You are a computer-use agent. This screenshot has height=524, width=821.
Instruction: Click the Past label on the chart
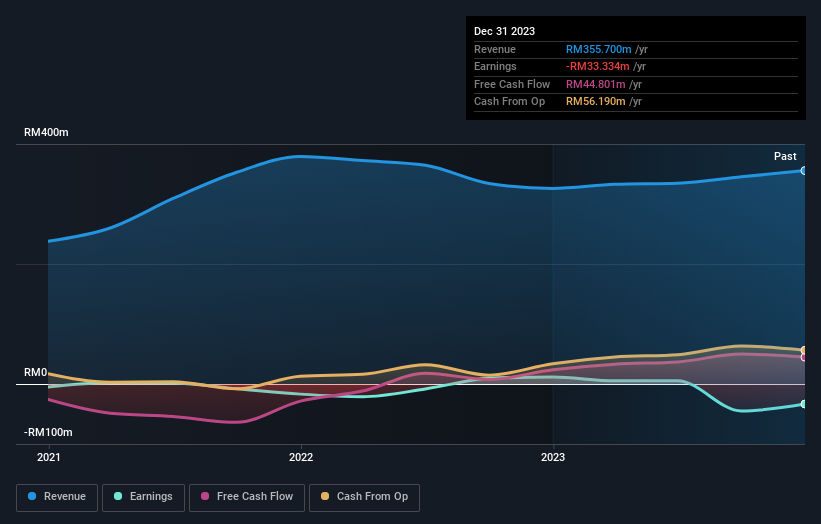(785, 156)
